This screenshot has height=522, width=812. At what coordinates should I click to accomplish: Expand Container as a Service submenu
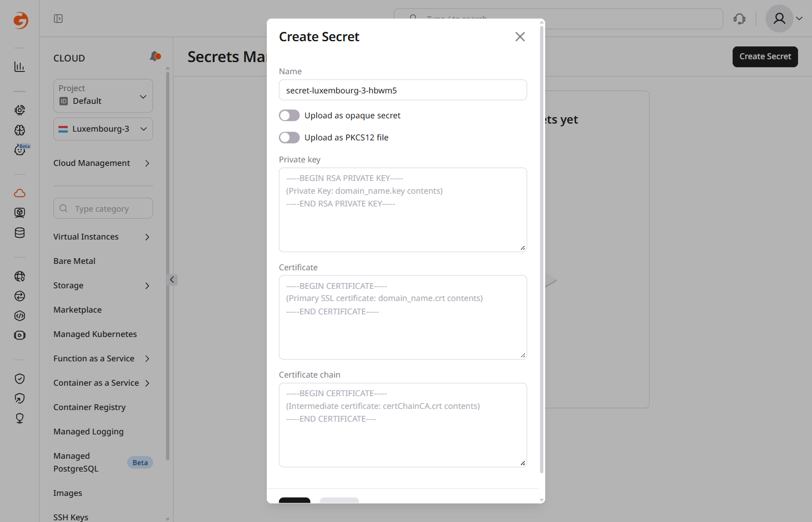point(103,383)
